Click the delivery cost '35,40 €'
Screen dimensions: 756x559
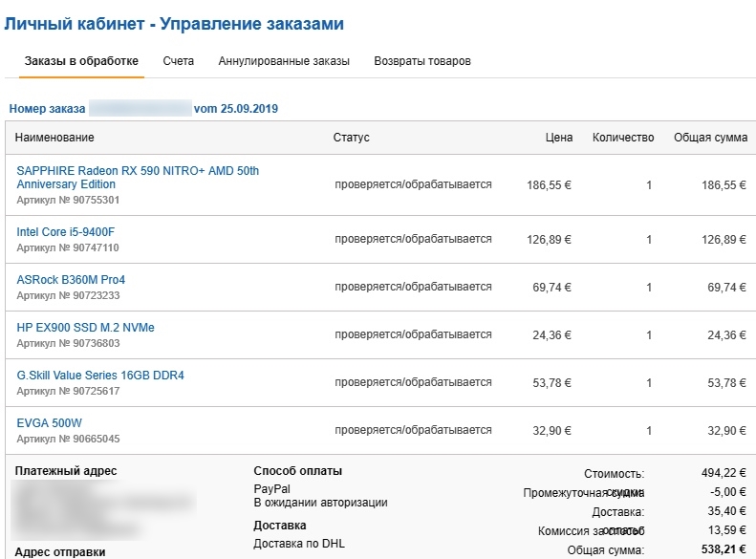coord(726,511)
